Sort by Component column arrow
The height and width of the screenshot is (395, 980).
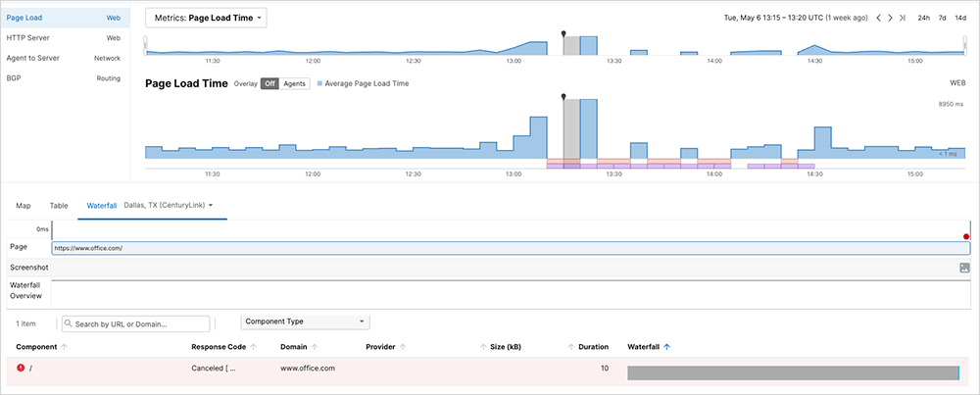click(65, 347)
